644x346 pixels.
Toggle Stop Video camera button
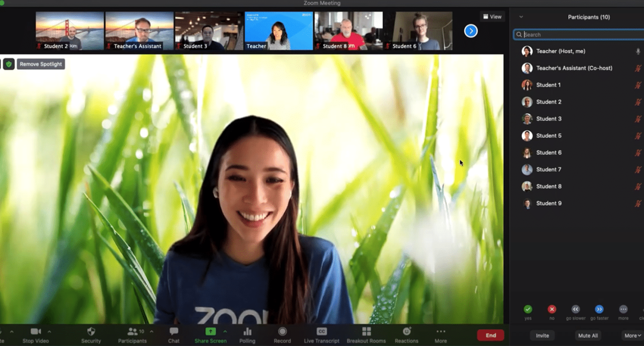point(36,332)
